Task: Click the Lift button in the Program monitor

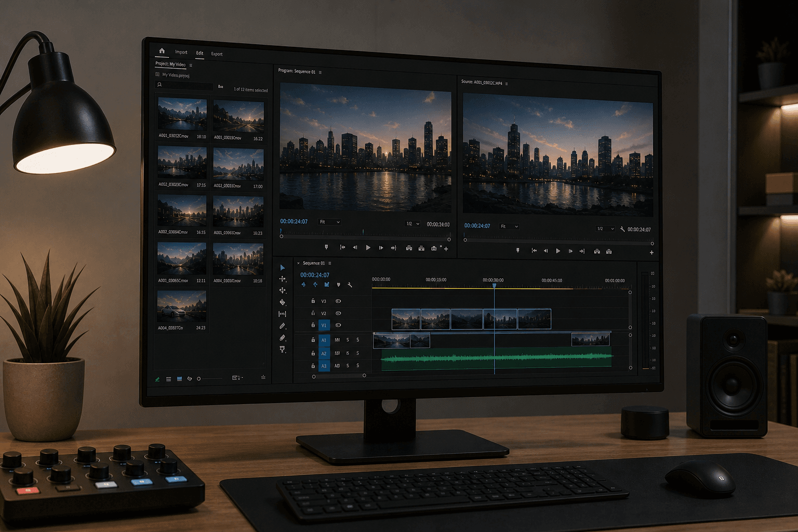Action: click(409, 248)
